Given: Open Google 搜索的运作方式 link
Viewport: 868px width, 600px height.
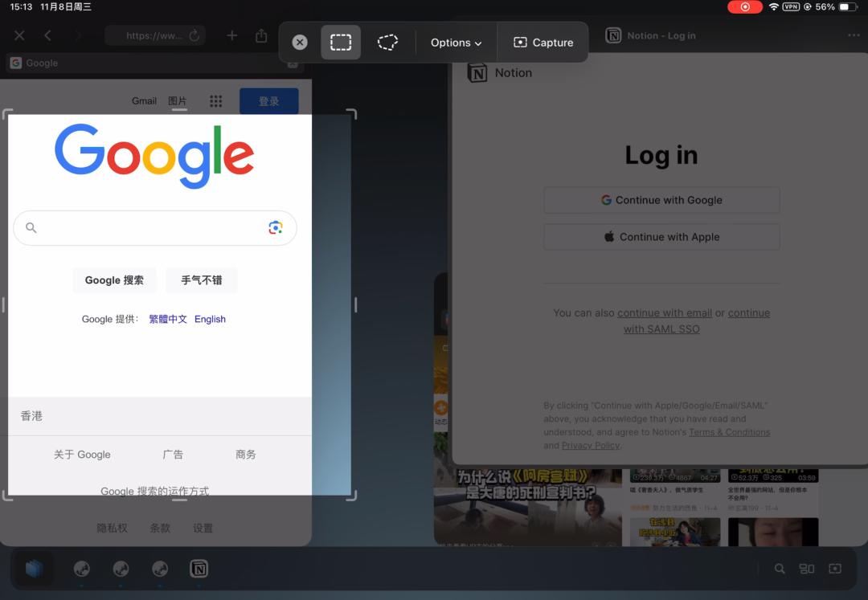Looking at the screenshot, I should coord(154,491).
